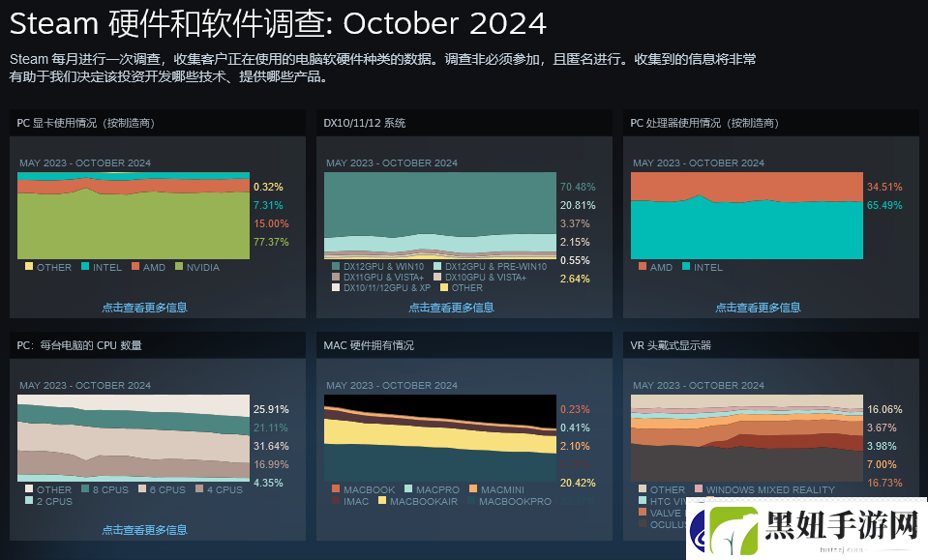Click the OTHER swatch in DX systems legend

444,287
